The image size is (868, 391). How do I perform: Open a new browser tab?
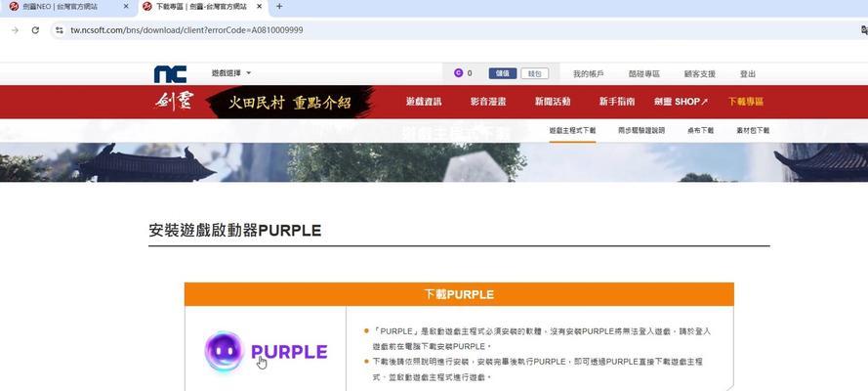279,7
